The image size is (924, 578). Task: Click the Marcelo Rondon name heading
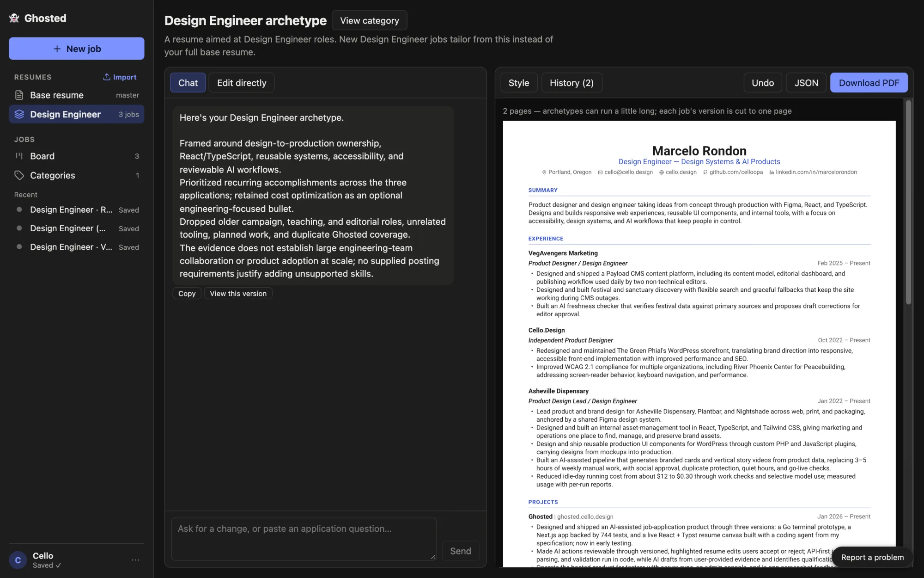click(699, 151)
